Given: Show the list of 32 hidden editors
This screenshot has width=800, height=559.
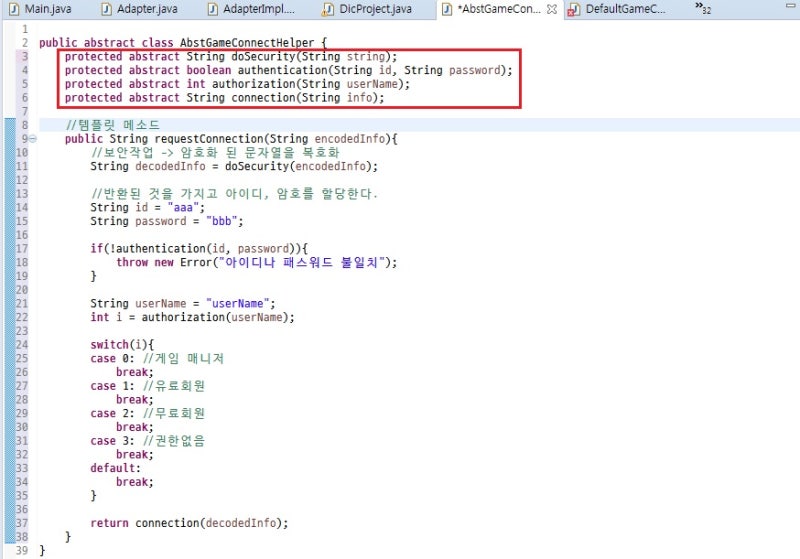Looking at the screenshot, I should click(x=703, y=8).
